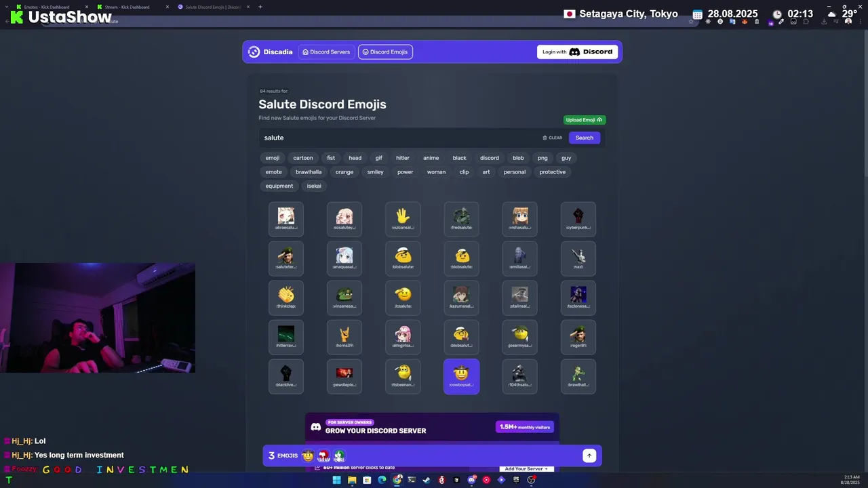Choose the :pewdiepie emoji
Image resolution: width=868 pixels, height=488 pixels.
(344, 376)
